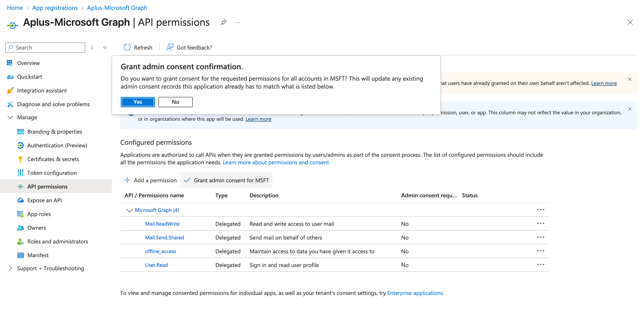Open ellipsis menu for Mail.ReadWrite row
The image size is (644, 320).
541,223
